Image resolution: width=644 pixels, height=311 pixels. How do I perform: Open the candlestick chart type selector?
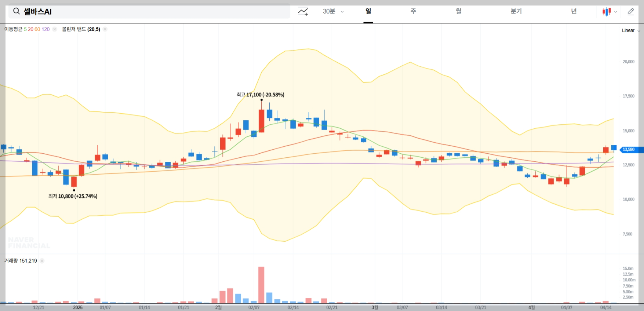click(610, 12)
